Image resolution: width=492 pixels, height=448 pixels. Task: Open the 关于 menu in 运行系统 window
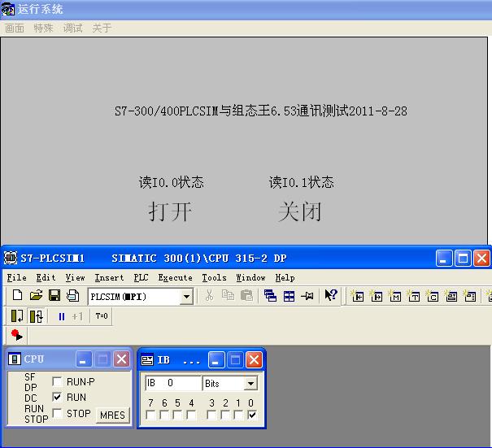click(x=102, y=28)
